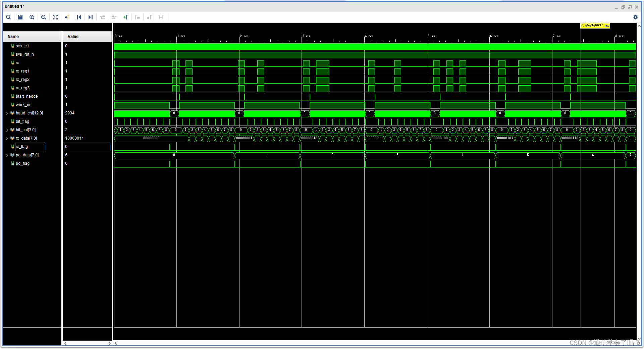Zoom in on the waveform

coord(32,17)
